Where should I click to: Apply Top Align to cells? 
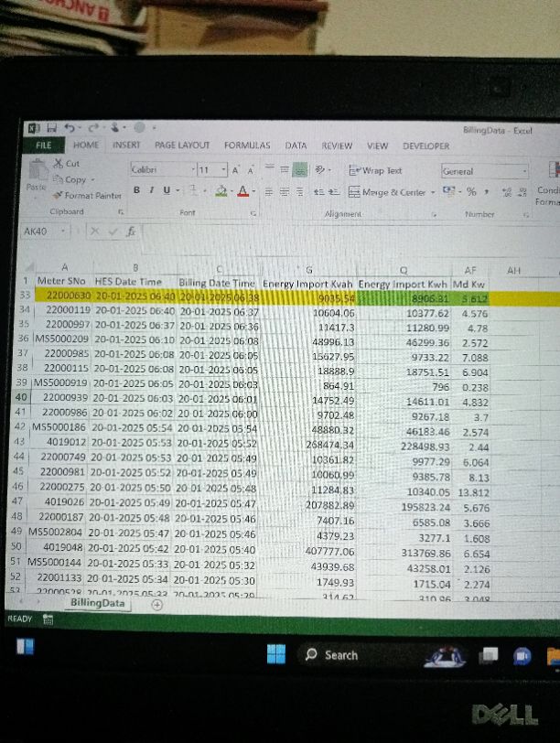tap(270, 167)
